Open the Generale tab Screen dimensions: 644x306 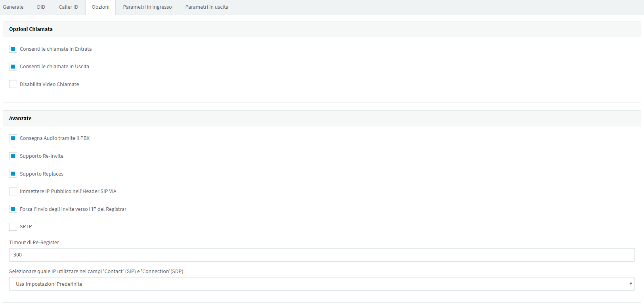pyautogui.click(x=13, y=7)
